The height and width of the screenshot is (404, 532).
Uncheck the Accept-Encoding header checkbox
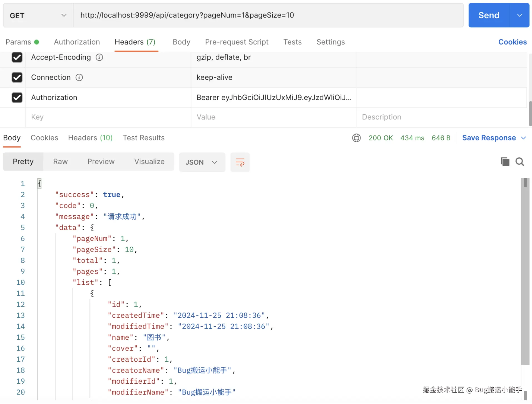[x=17, y=57]
